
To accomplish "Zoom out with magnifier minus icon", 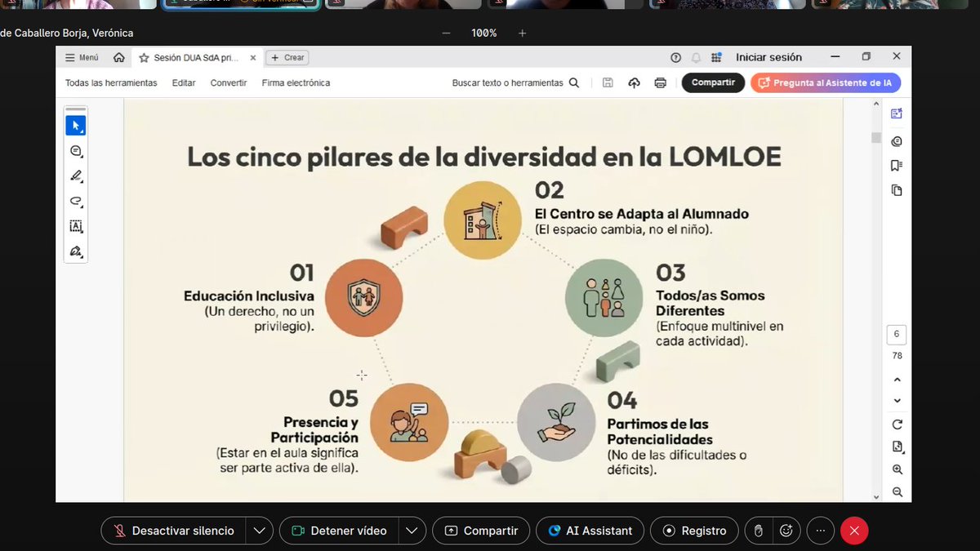I will (898, 491).
